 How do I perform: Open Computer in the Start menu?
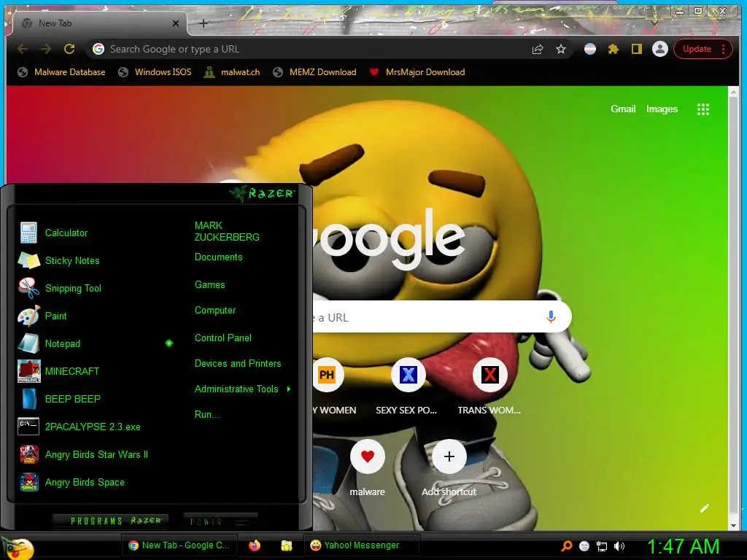215,311
